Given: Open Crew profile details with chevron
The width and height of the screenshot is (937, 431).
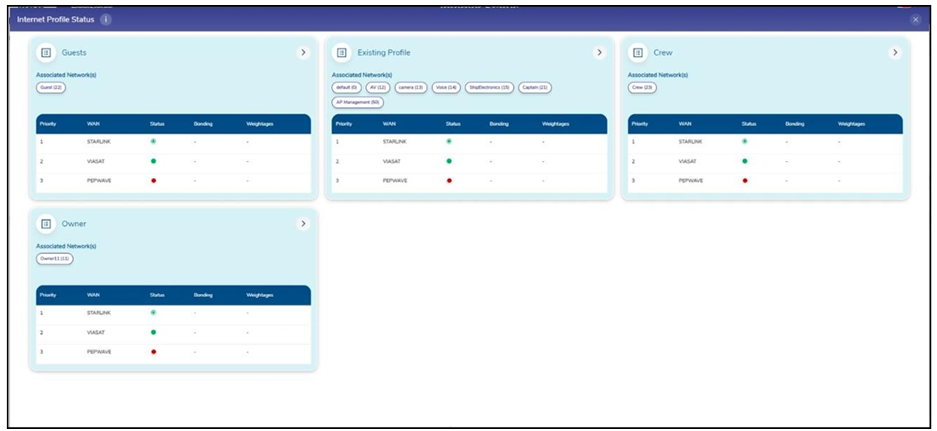Looking at the screenshot, I should (x=895, y=53).
